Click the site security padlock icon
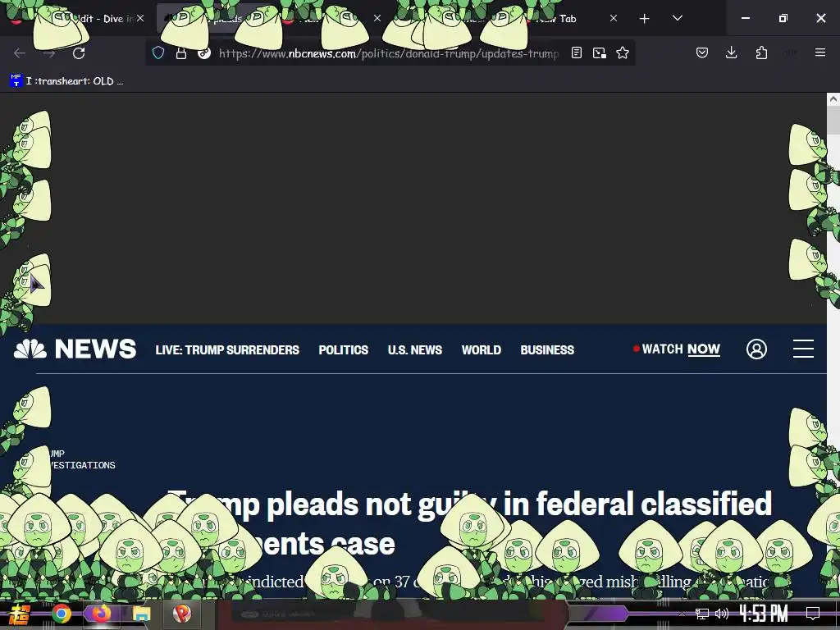Image resolution: width=840 pixels, height=630 pixels. 181,53
